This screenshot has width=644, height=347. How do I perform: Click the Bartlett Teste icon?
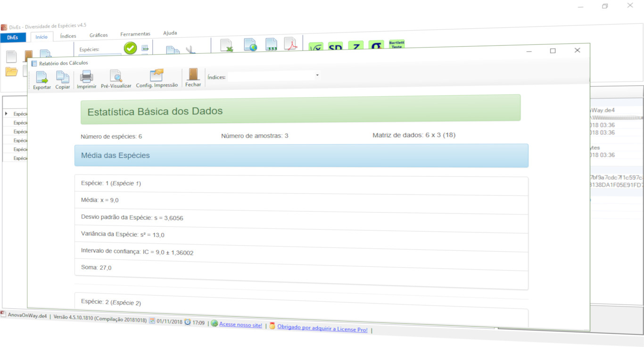pos(396,44)
